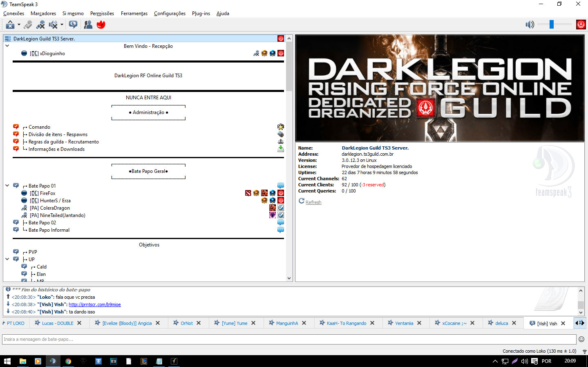Select the Elan channel
The height and width of the screenshot is (367, 588).
coord(41,274)
